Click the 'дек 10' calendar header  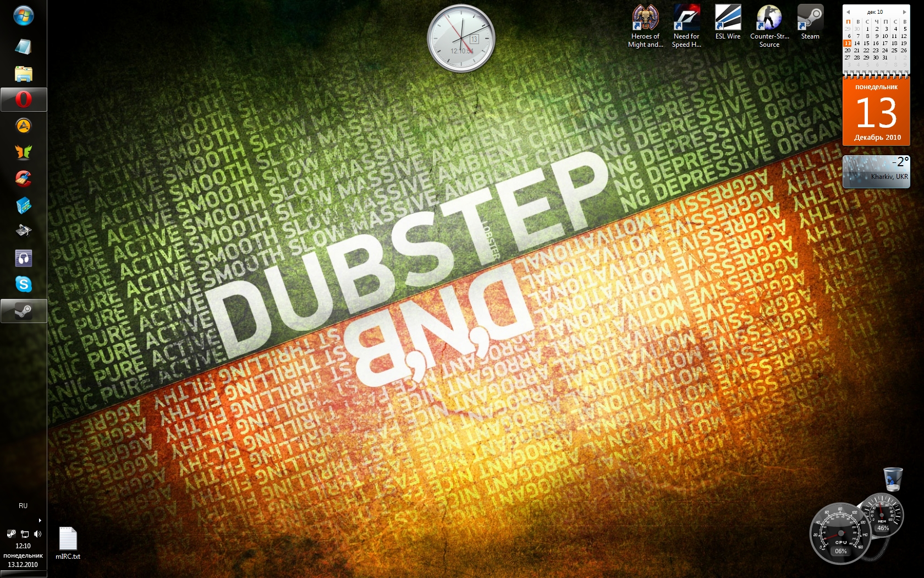(x=875, y=12)
